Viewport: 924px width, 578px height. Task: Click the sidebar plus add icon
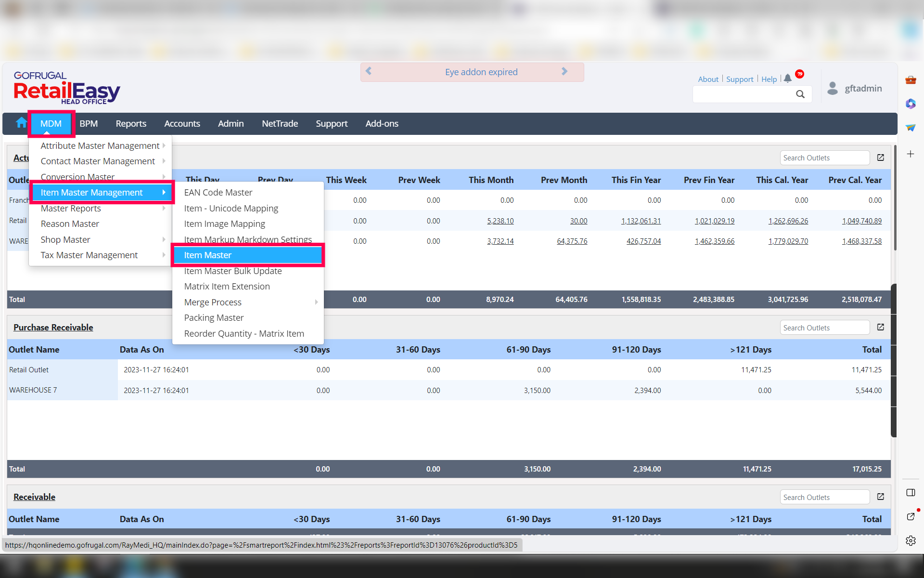[x=911, y=154]
